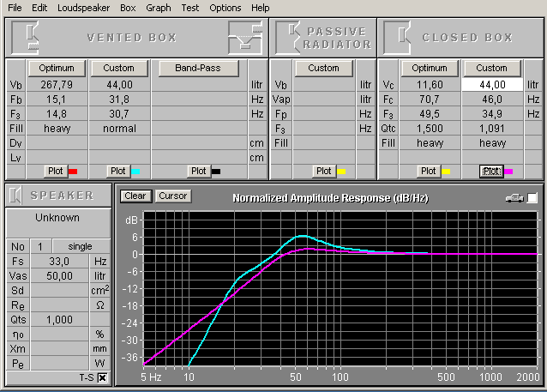Clear the graph with Clear button
The image size is (547, 392).
pos(135,196)
